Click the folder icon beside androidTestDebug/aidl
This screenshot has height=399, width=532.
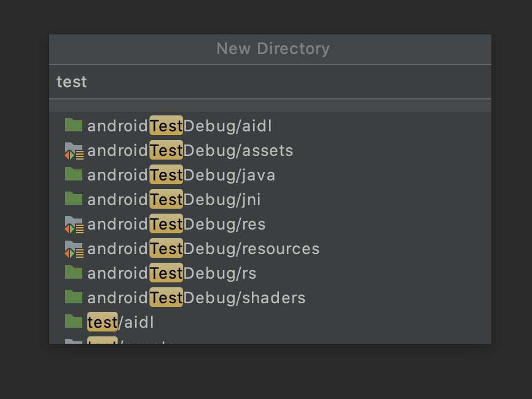(x=73, y=125)
